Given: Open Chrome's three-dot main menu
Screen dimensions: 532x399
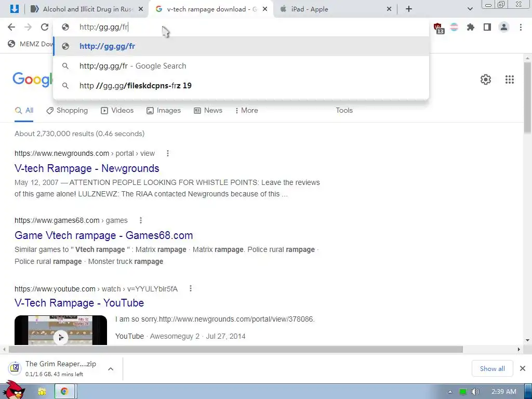Looking at the screenshot, I should [x=521, y=27].
